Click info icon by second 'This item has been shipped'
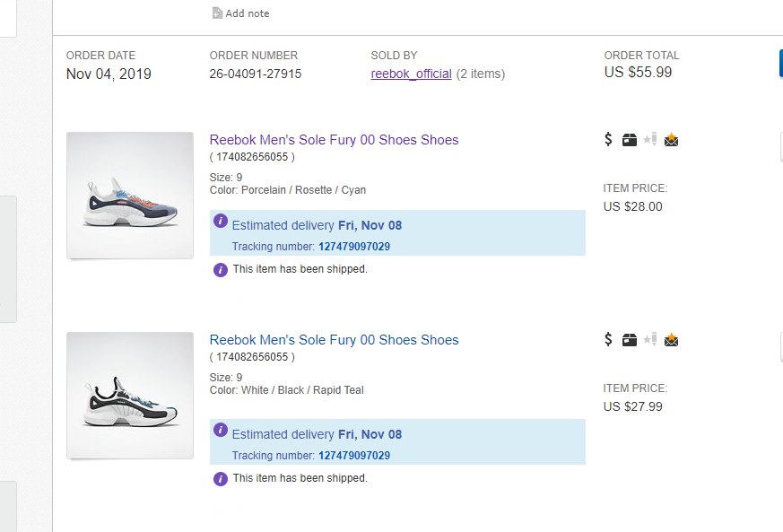Viewport: 783px width, 532px height. tap(221, 479)
